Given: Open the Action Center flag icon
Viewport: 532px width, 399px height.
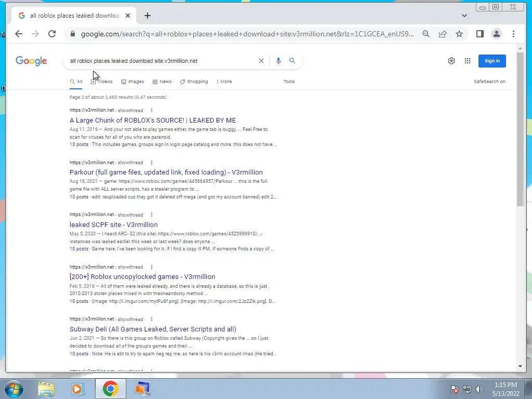Looking at the screenshot, I should point(455,389).
